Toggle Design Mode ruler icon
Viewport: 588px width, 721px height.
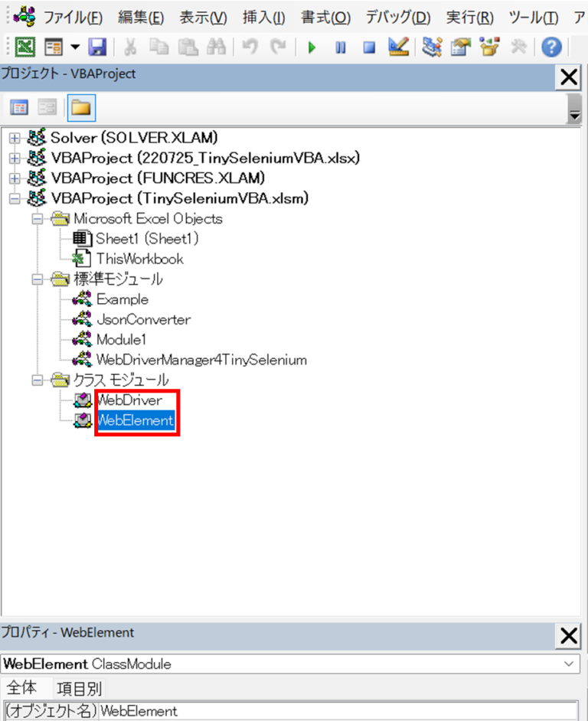(x=397, y=47)
